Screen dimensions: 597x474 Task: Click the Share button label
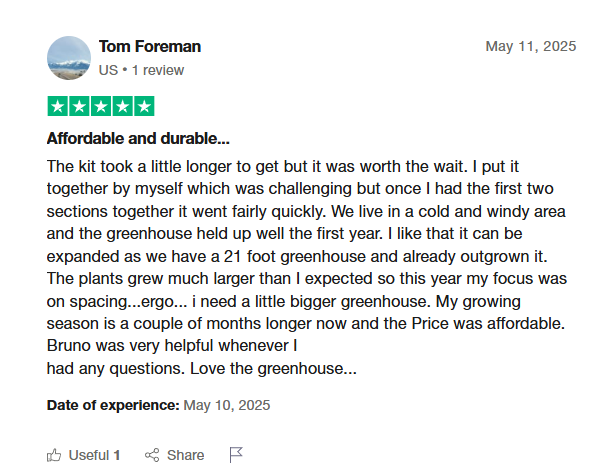185,455
